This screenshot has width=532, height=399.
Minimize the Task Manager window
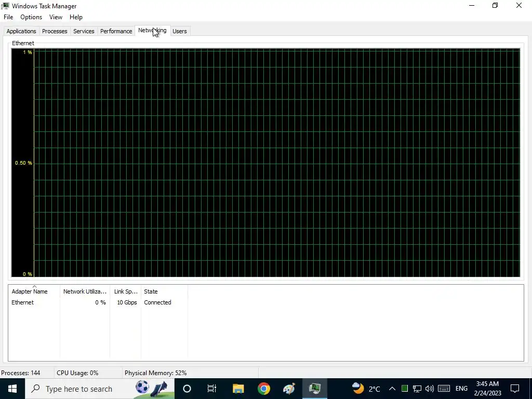click(472, 5)
